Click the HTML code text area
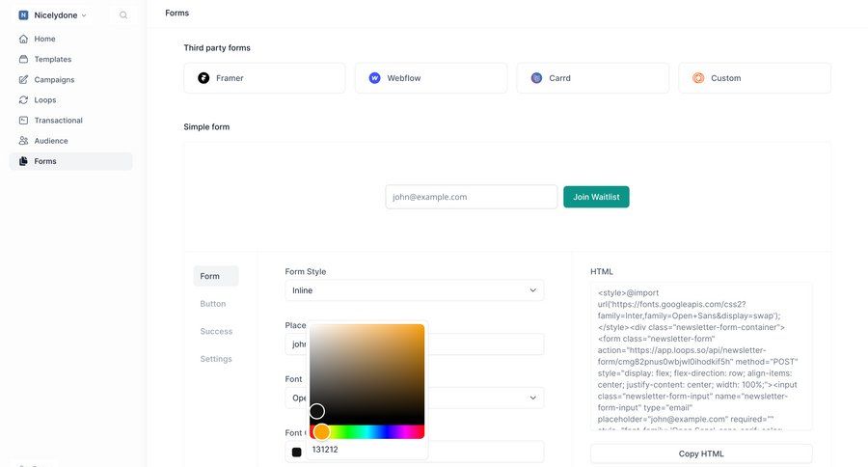 701,356
